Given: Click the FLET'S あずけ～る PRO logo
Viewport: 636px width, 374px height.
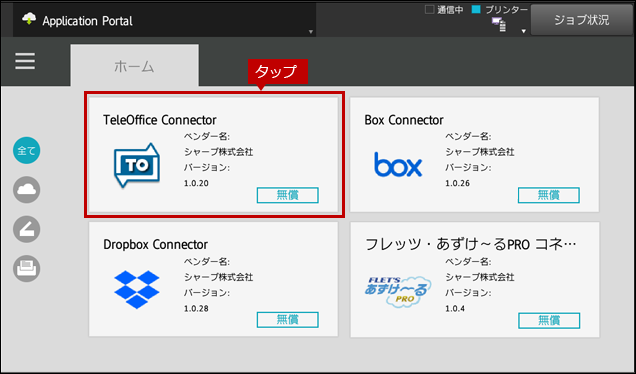Looking at the screenshot, I should [x=398, y=291].
